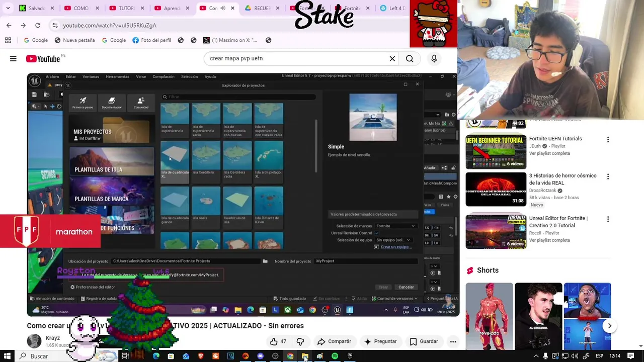Save the video with Guardar

(424, 341)
